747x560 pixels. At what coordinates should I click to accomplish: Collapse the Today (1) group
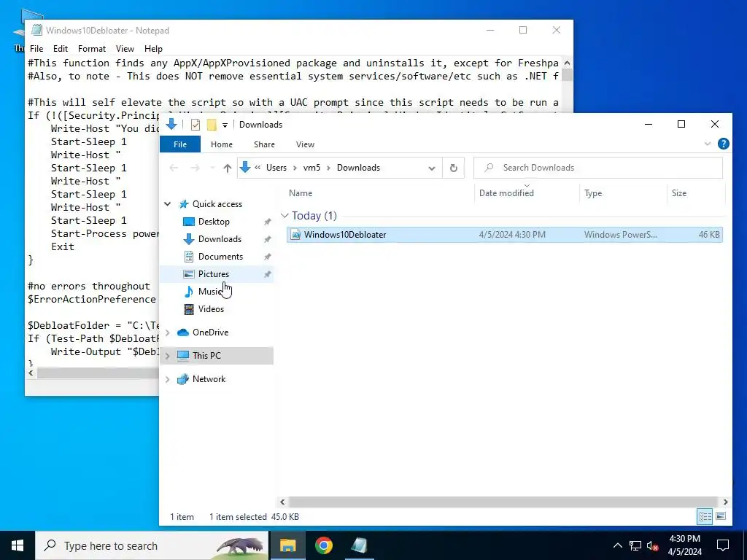[x=285, y=216]
